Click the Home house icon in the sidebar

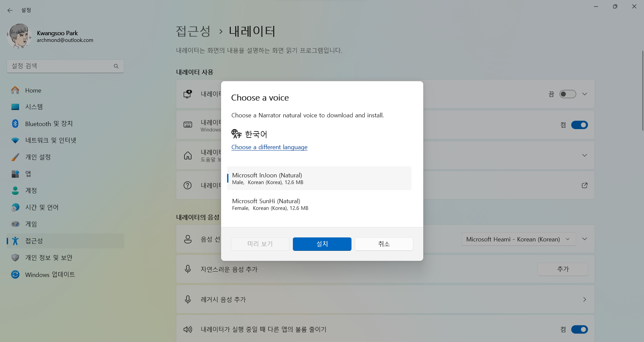(x=15, y=90)
